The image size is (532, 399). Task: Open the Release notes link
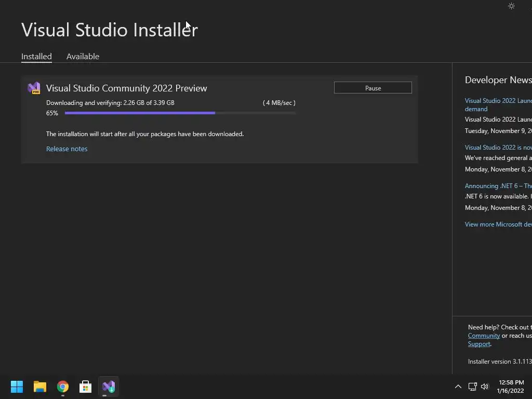click(x=66, y=149)
